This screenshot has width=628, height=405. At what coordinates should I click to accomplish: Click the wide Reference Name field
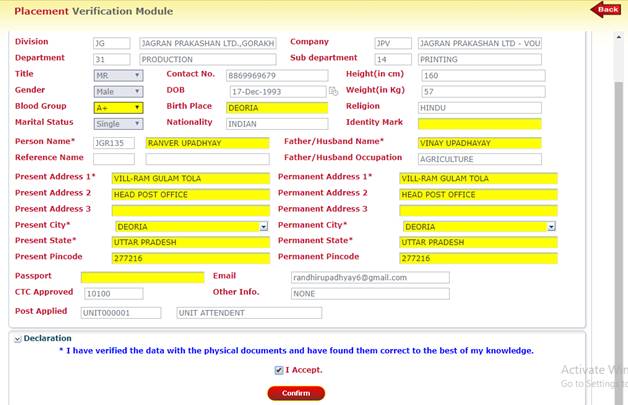(207, 159)
